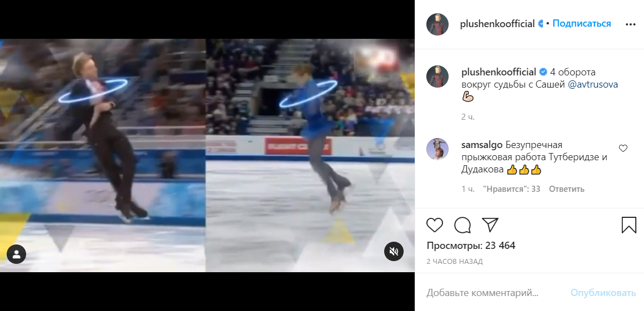
Task: Like the post with the heart icon
Action: pyautogui.click(x=435, y=225)
